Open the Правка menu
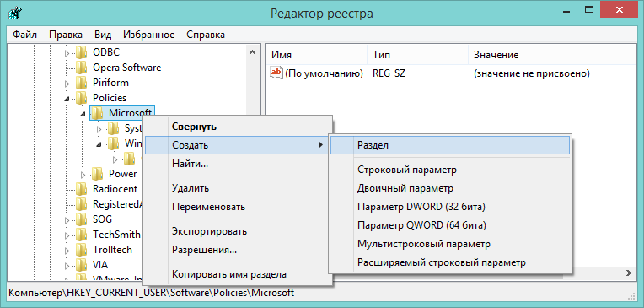The width and height of the screenshot is (644, 308). point(66,35)
